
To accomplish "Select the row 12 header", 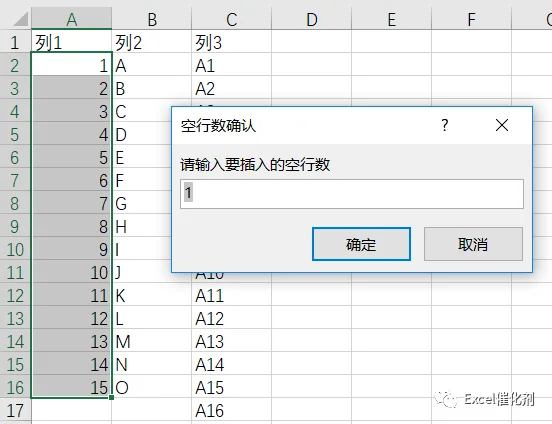I will tap(15, 295).
